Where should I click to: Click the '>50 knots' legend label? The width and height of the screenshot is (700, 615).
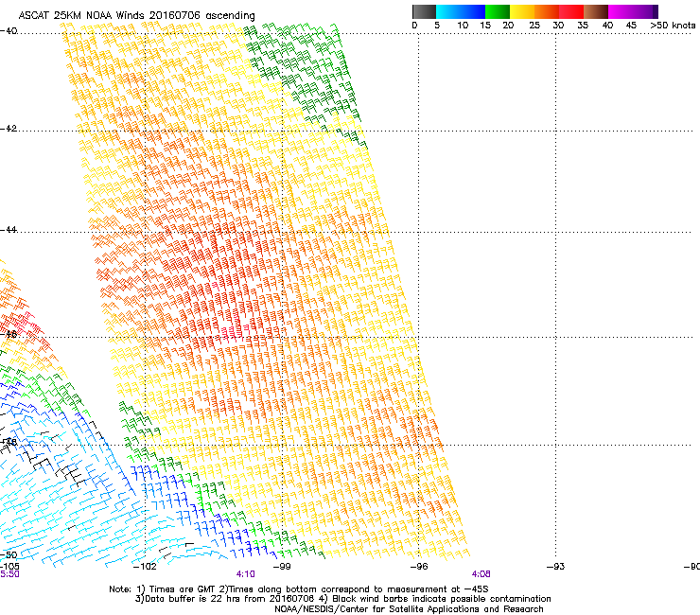point(673,25)
